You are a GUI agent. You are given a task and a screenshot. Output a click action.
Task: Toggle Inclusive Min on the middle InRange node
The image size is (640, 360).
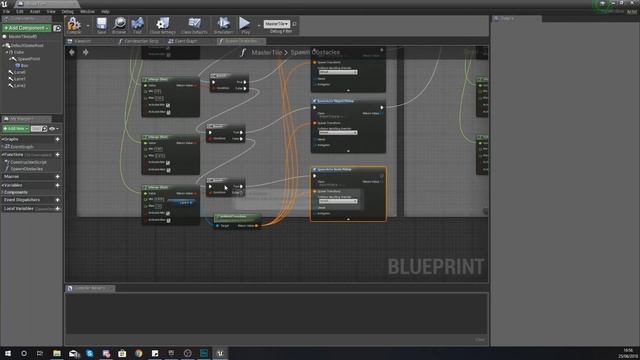tap(168, 162)
